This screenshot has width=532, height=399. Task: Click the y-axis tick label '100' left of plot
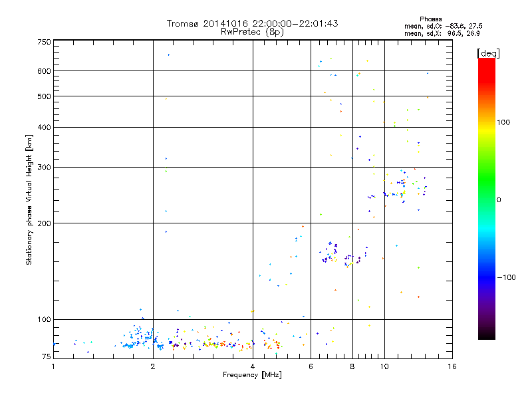coord(45,320)
